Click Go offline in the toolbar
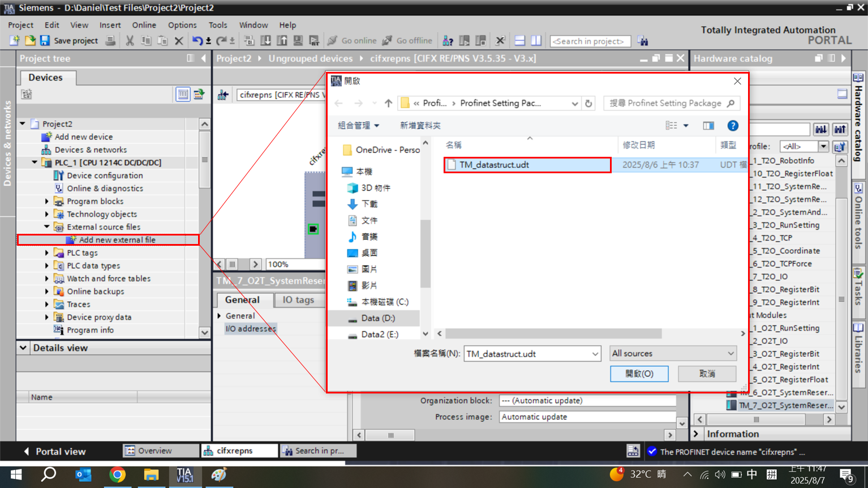The height and width of the screenshot is (488, 868). [407, 41]
